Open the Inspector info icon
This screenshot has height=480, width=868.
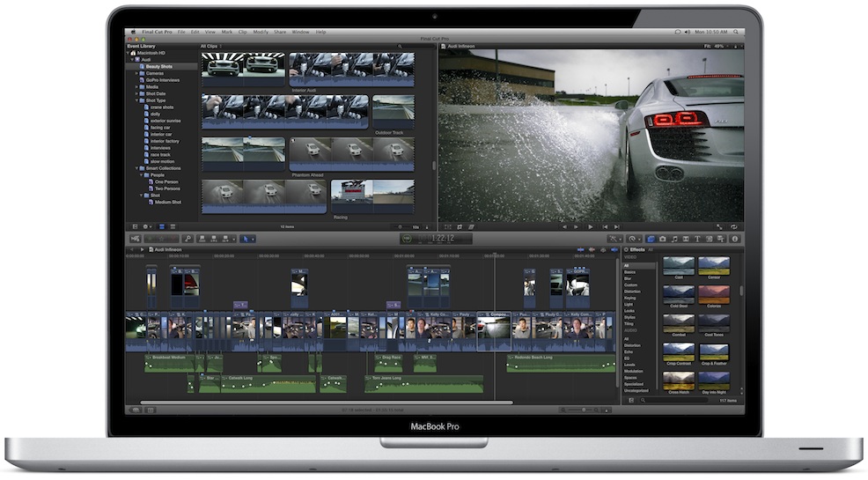734,240
